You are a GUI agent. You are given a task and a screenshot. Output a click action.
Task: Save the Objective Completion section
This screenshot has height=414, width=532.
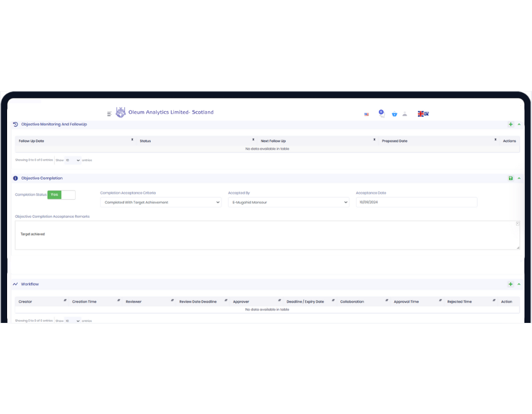click(511, 178)
